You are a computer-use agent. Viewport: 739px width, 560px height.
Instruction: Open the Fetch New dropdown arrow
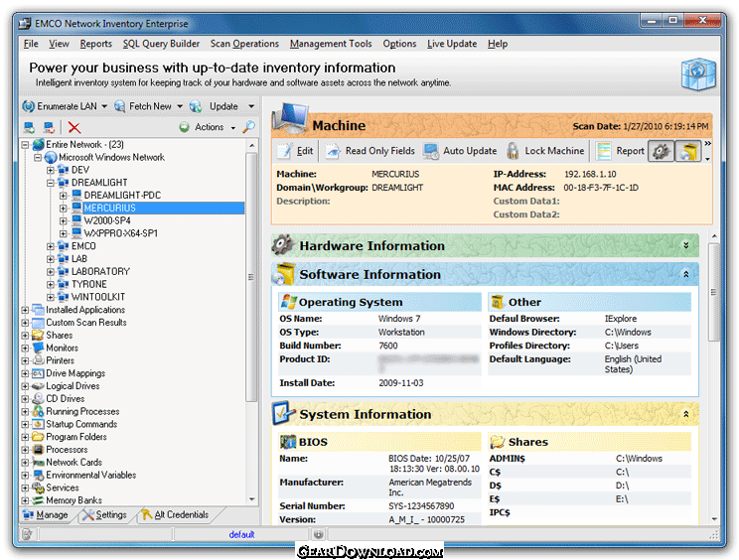(180, 106)
